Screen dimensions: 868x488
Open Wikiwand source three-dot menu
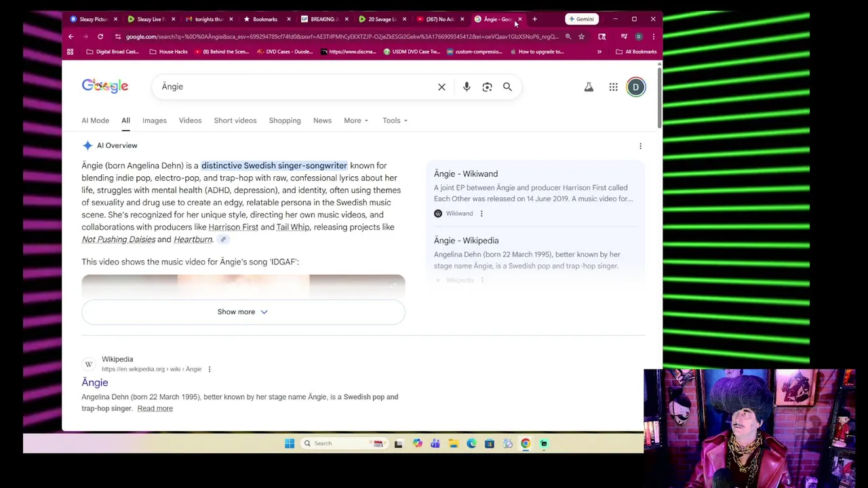coord(481,213)
